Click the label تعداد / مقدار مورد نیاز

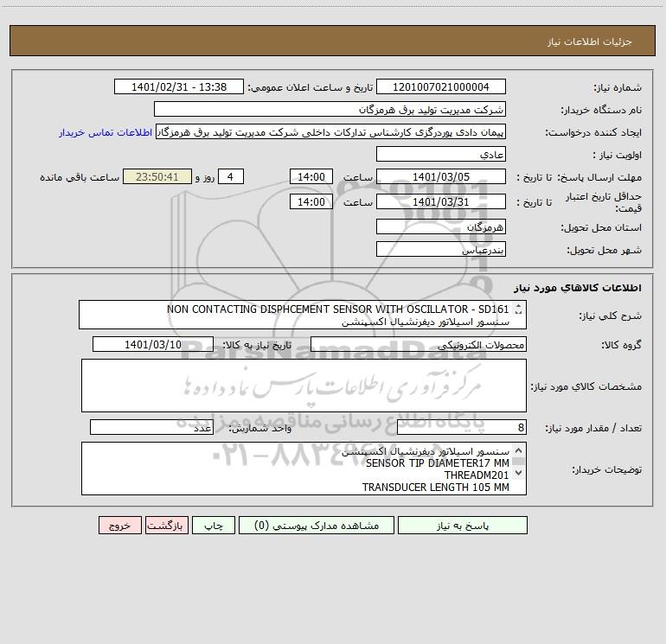pos(593,429)
